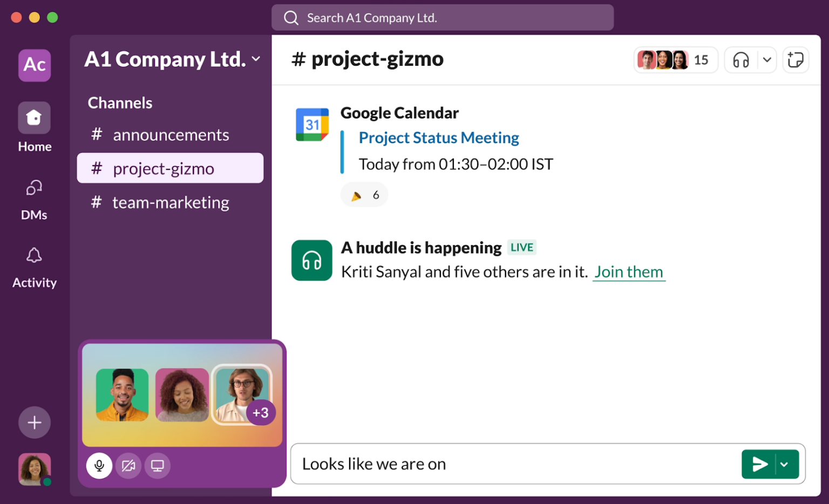Open the Project Status Meeting link
829x504 pixels.
pos(438,138)
